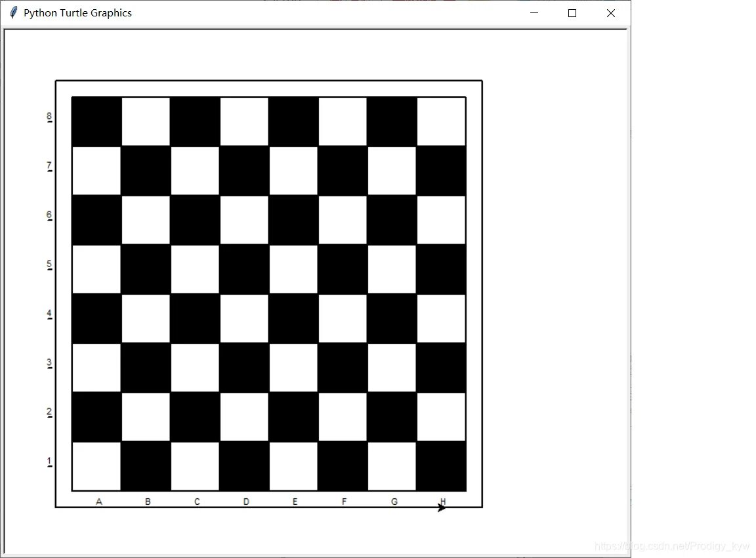Screen dimensions: 756x558
Task: Click the column label G
Action: pyautogui.click(x=394, y=502)
